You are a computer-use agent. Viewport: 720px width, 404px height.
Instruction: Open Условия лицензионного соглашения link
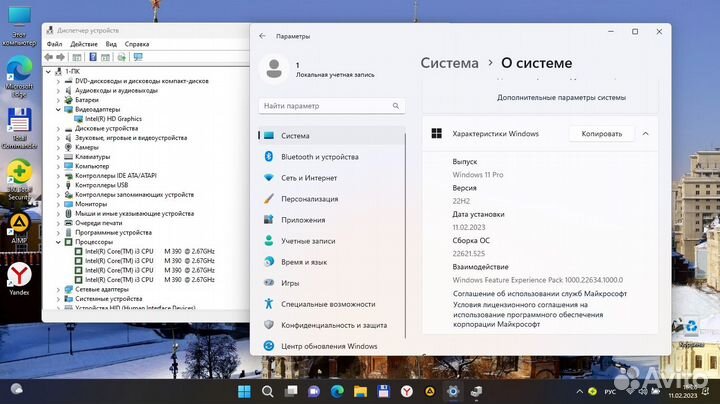click(528, 314)
